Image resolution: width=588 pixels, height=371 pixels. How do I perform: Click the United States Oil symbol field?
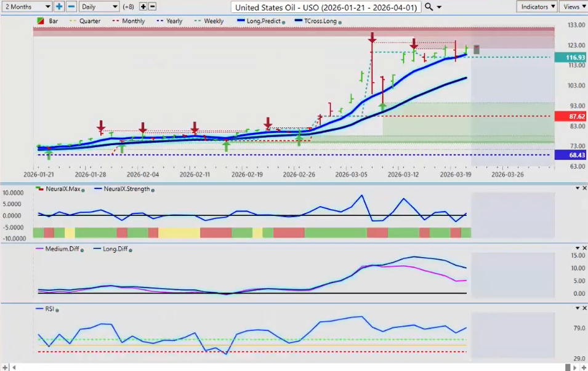coord(326,7)
